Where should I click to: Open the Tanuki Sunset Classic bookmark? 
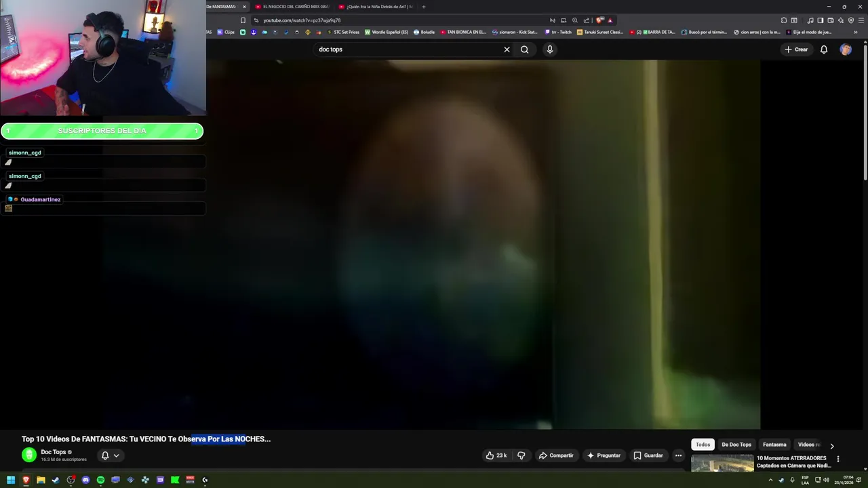point(600,32)
